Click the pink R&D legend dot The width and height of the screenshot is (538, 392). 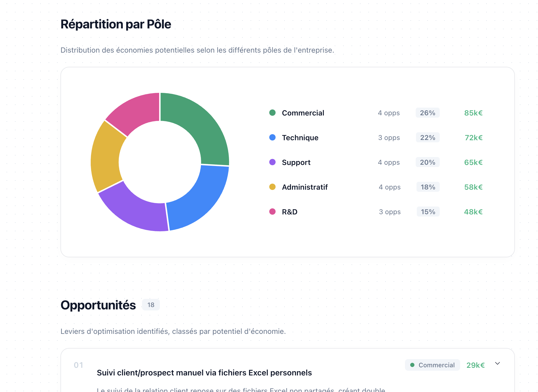click(x=272, y=212)
